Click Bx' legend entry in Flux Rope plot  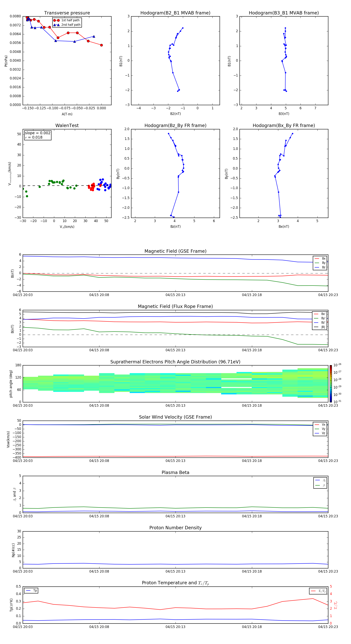point(320,314)
